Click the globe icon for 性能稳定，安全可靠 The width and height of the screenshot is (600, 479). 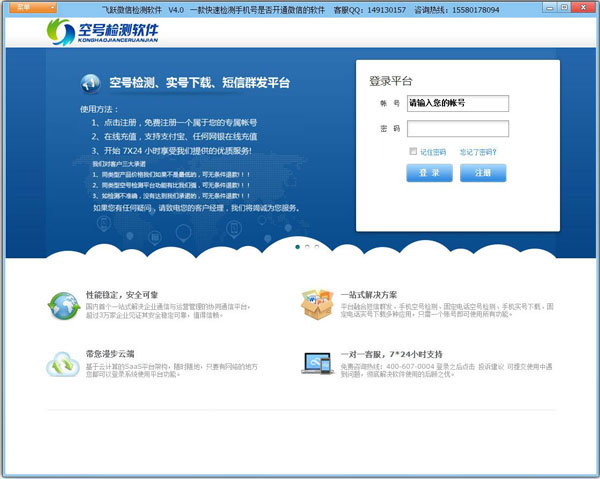(64, 303)
